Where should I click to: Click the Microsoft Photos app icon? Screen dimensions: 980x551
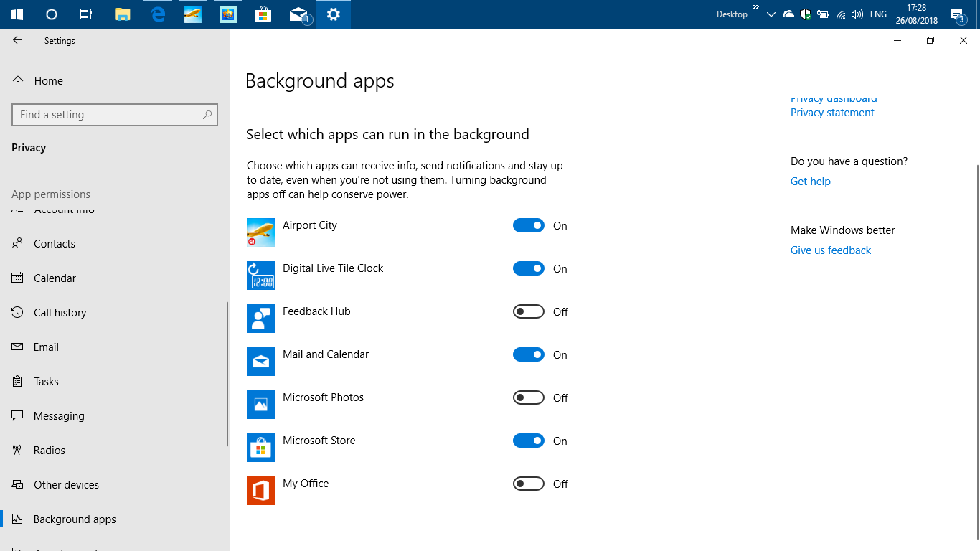click(261, 405)
